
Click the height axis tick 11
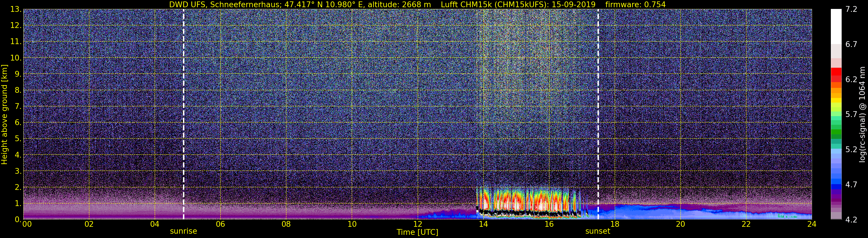tap(16, 42)
